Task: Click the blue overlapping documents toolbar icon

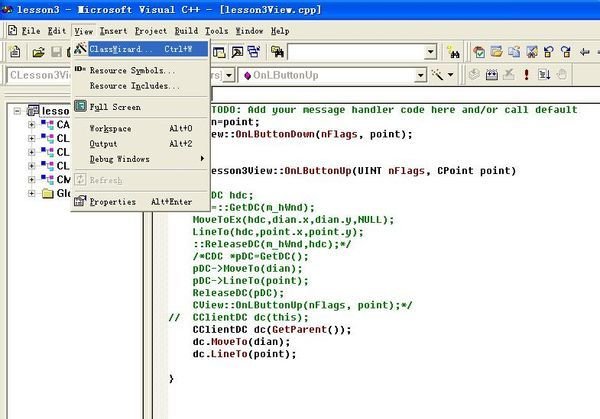Action: coord(514,52)
